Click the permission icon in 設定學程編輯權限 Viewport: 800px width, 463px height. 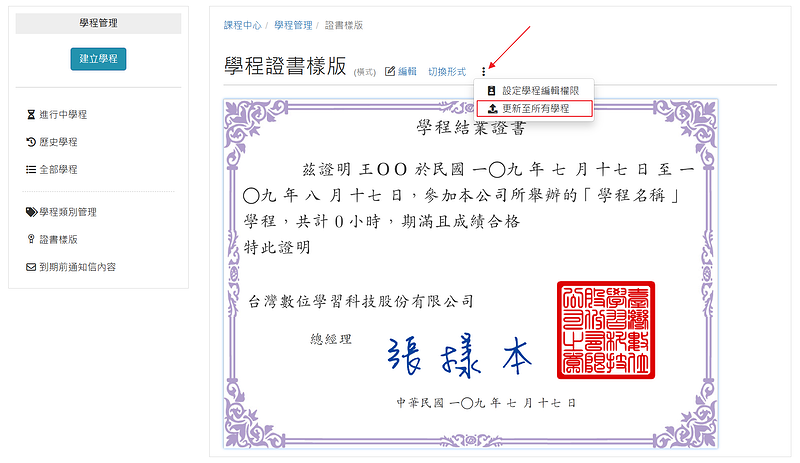tap(491, 91)
